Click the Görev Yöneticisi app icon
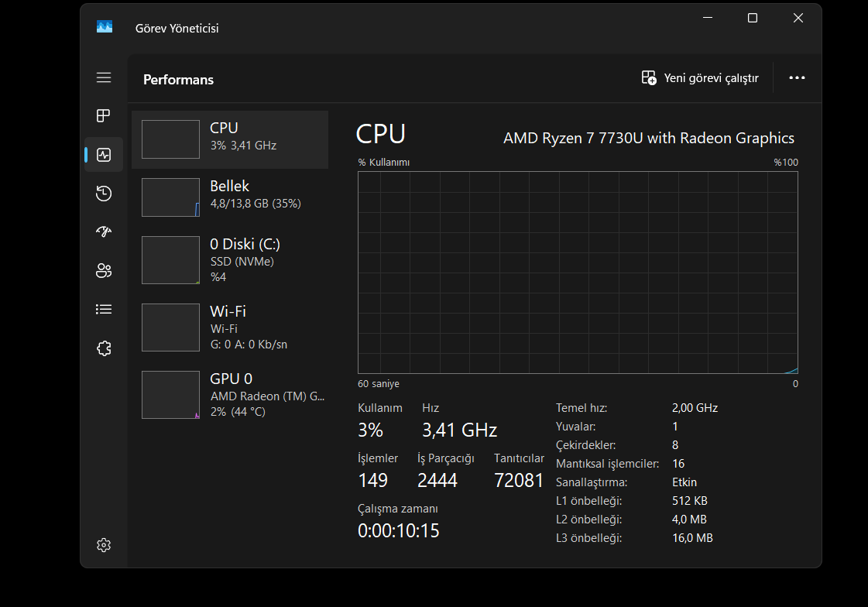Image resolution: width=868 pixels, height=607 pixels. coord(105,27)
